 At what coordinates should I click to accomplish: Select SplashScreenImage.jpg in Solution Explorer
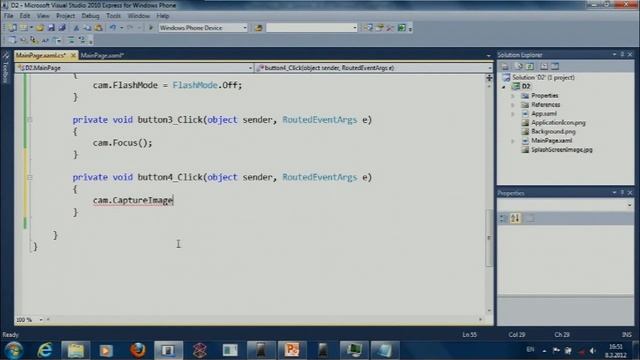pos(561,150)
